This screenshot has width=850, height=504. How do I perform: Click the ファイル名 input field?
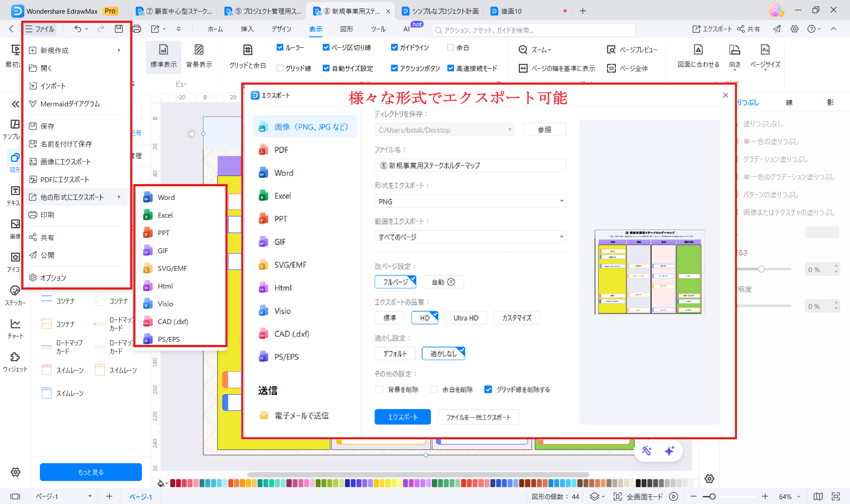point(470,165)
